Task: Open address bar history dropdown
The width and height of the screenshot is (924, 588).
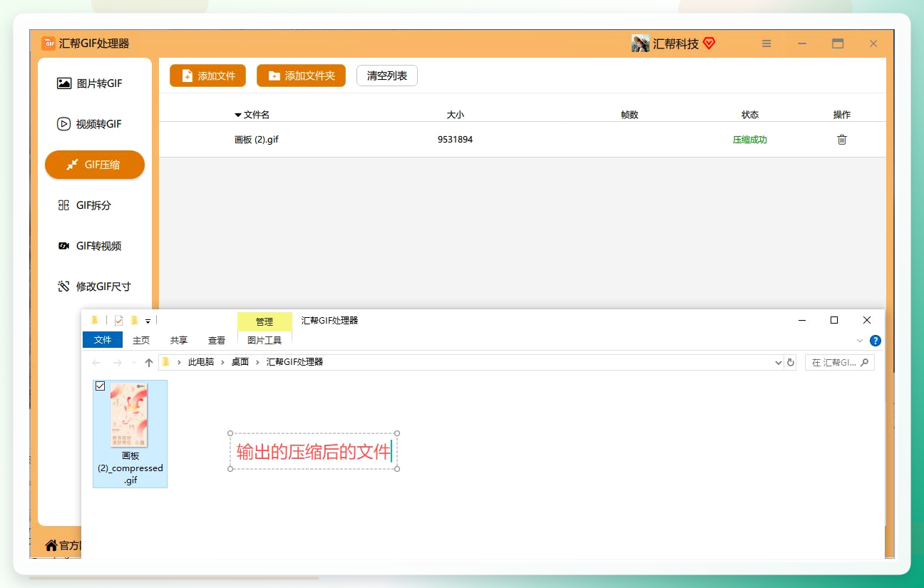Action: point(778,362)
